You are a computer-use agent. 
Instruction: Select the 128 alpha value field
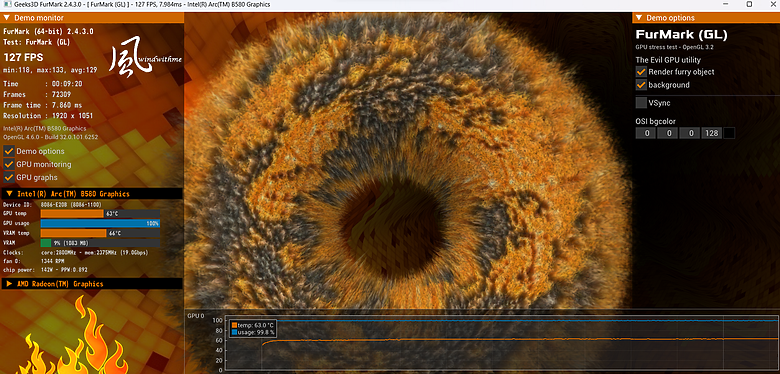(711, 133)
